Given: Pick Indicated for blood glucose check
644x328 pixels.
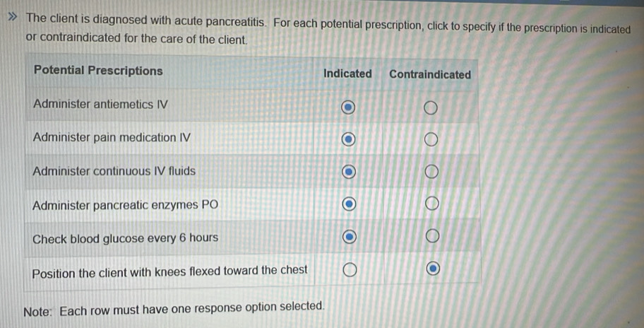Looking at the screenshot, I should (x=348, y=237).
